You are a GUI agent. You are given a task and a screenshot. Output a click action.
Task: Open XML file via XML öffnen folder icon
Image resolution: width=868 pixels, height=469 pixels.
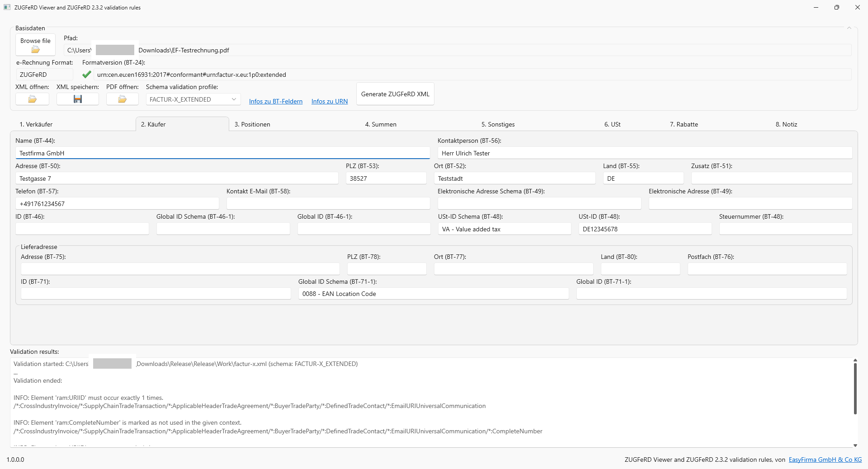pos(32,99)
